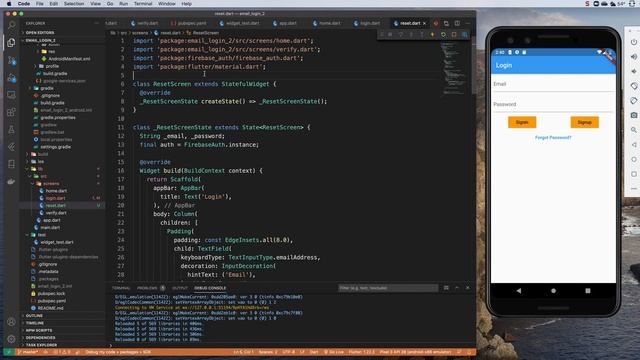Click the Android back navigation button
The width and height of the screenshot is (640, 360).
519,291
